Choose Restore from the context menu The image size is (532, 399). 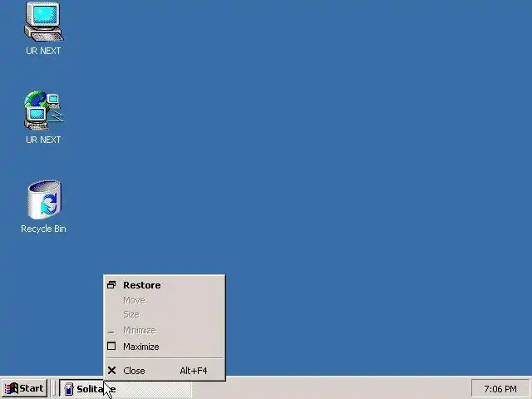(x=165, y=285)
